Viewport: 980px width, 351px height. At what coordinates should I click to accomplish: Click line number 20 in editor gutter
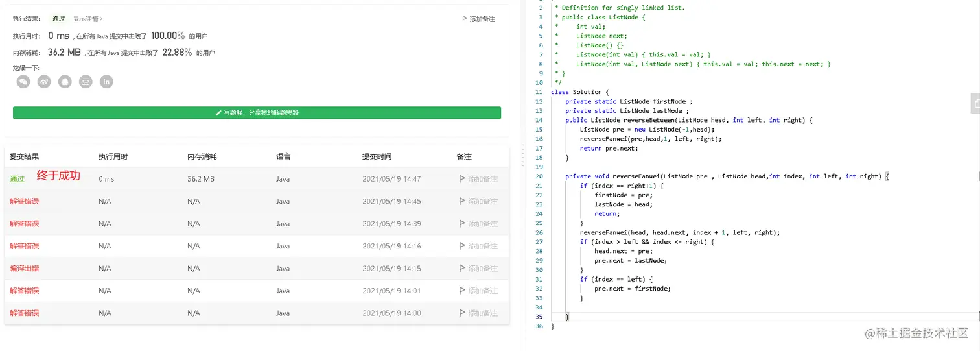click(x=539, y=176)
